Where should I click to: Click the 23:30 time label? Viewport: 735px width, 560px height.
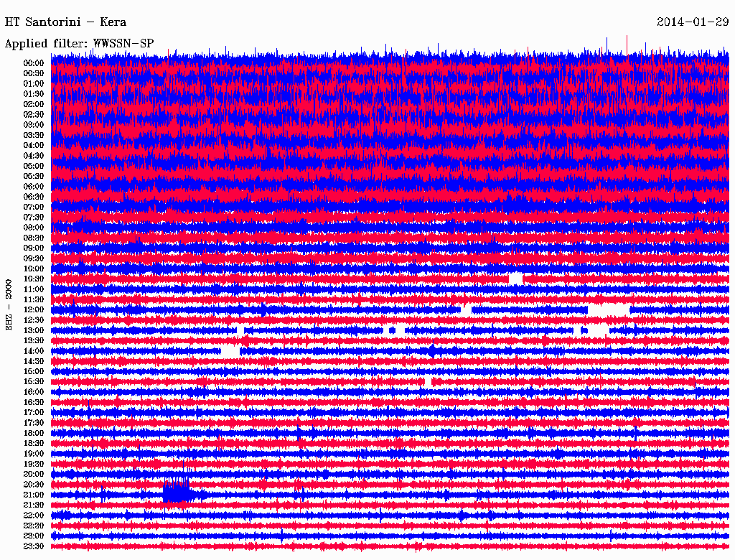34,546
